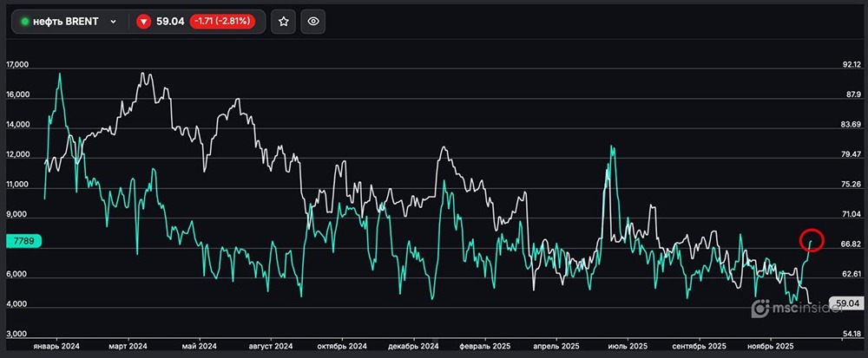Click the нефть BRENT instrument name
868x358 pixels.
[66, 22]
